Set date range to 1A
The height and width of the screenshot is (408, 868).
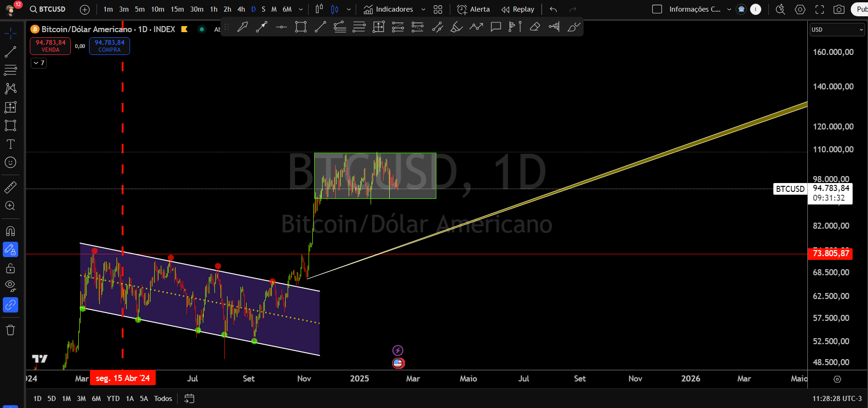(130, 399)
